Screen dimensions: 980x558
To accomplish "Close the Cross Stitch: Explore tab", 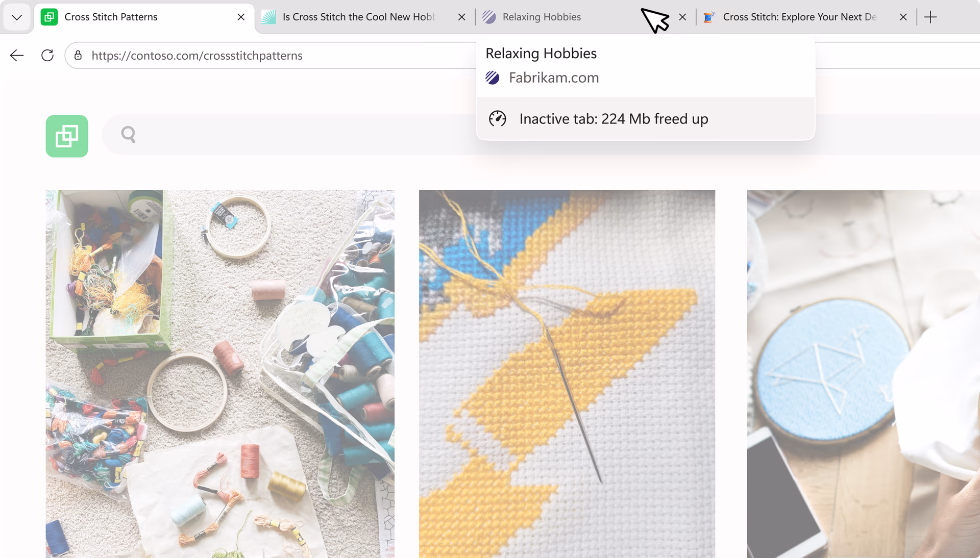I will [x=903, y=17].
